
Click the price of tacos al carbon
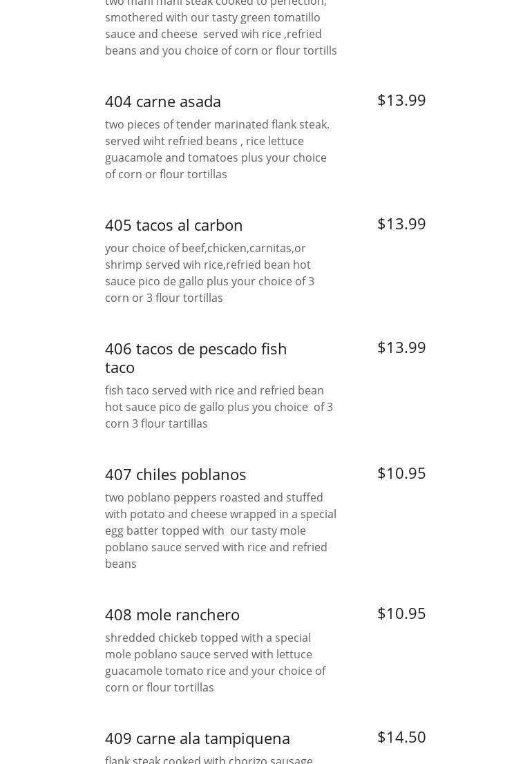[401, 224]
